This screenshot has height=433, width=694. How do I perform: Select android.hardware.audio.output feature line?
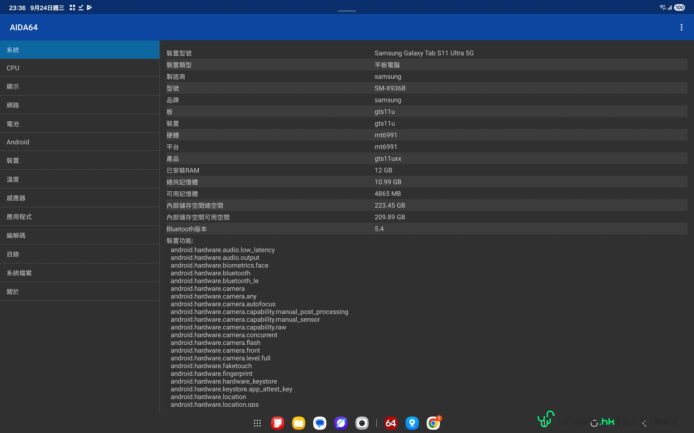point(215,258)
